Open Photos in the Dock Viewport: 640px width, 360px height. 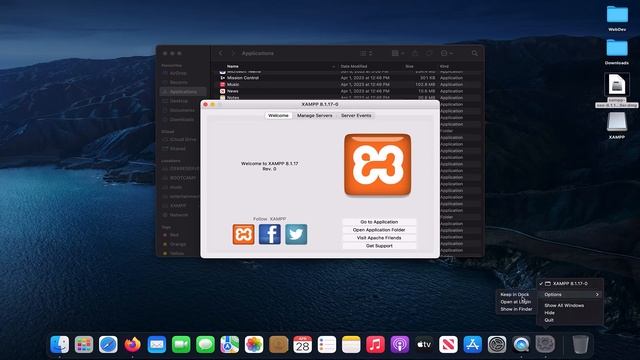[254, 345]
